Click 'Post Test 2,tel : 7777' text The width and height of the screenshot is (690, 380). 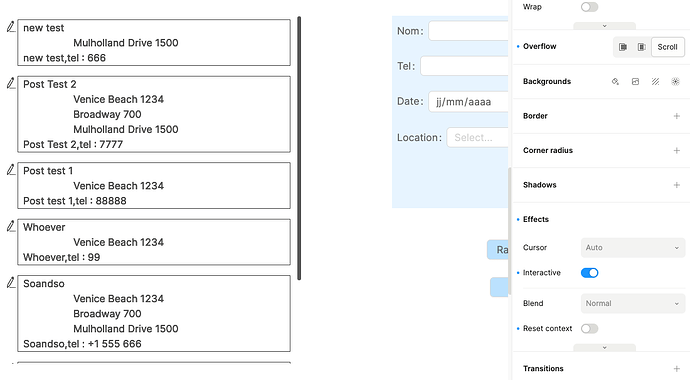tap(73, 144)
